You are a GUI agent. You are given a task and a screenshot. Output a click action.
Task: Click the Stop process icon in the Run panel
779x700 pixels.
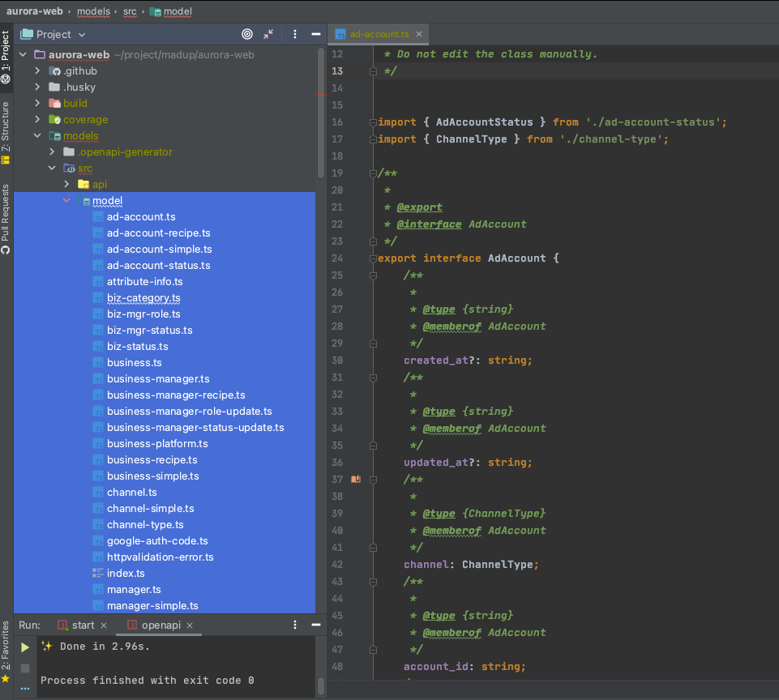pyautogui.click(x=24, y=667)
